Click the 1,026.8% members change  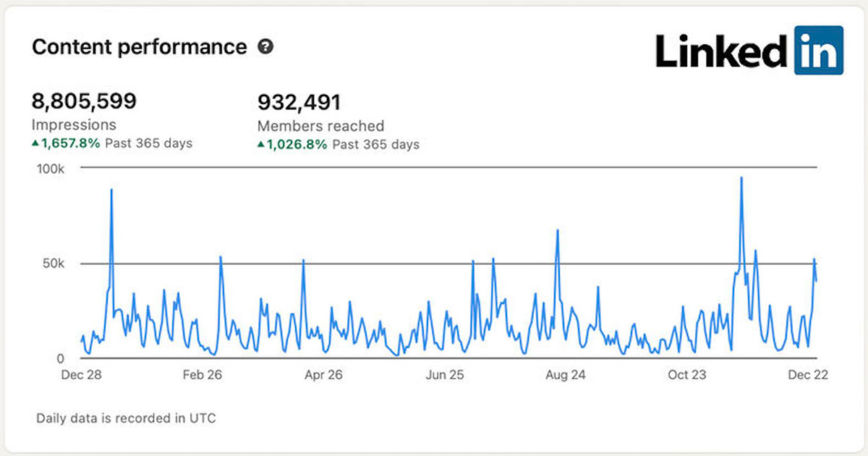point(297,144)
